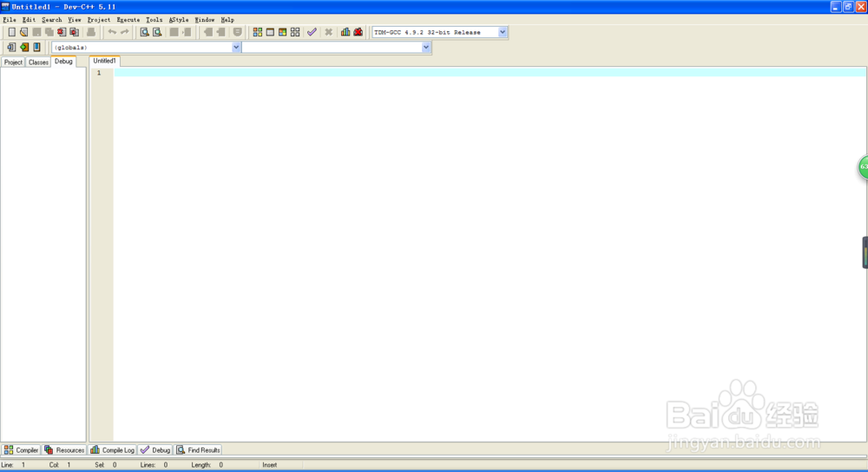
Task: Click the Undo arrow icon
Action: (112, 32)
